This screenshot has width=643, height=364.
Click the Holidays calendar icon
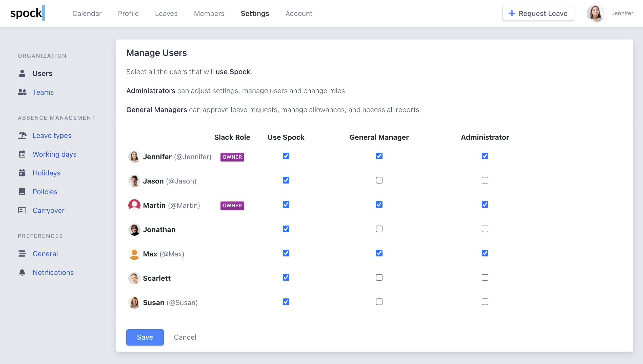tap(22, 173)
